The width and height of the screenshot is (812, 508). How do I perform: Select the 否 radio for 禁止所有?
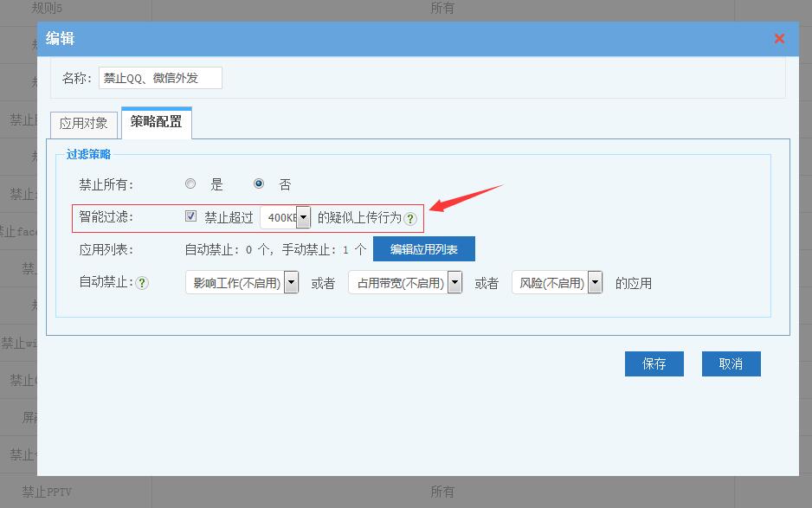pyautogui.click(x=258, y=183)
